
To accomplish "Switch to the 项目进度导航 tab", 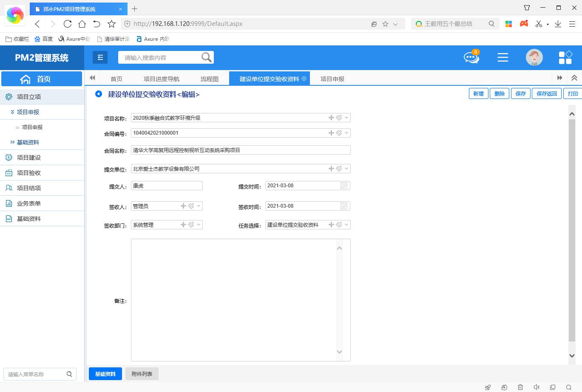I will pyautogui.click(x=161, y=79).
